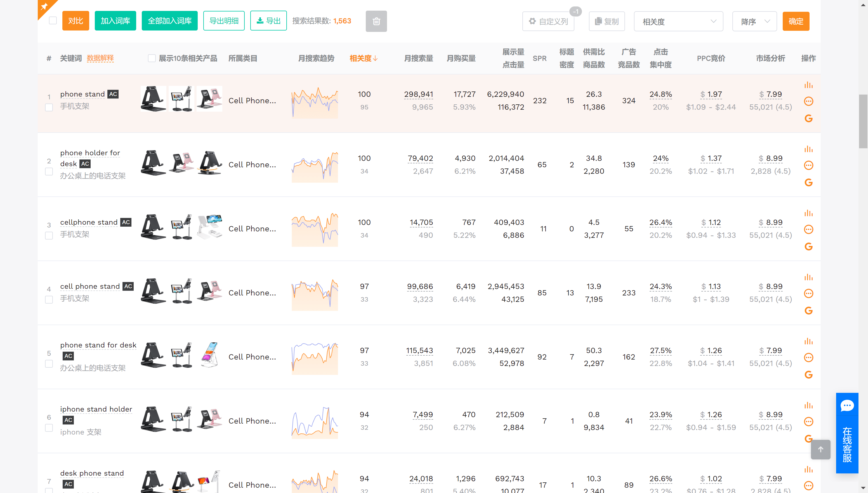This screenshot has width=868, height=493.
Task: Open 自定义列 custom columns button
Action: point(548,21)
